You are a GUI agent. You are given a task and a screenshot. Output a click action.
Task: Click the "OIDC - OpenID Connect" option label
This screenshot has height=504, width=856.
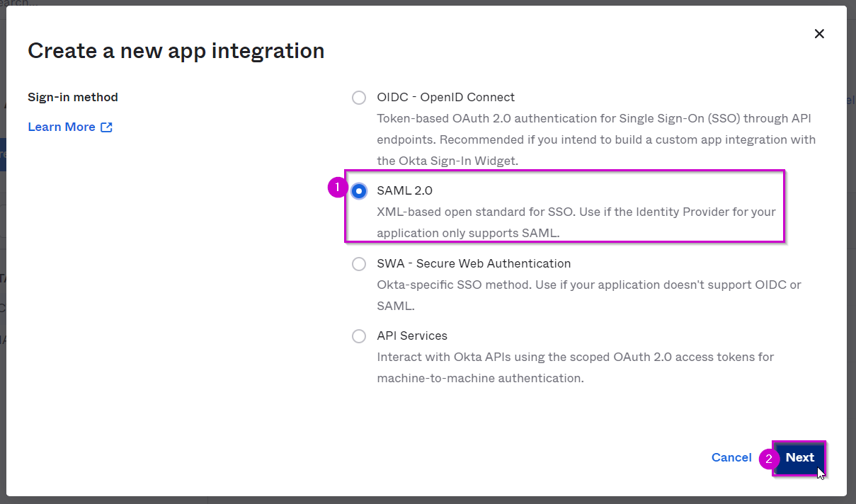(446, 97)
